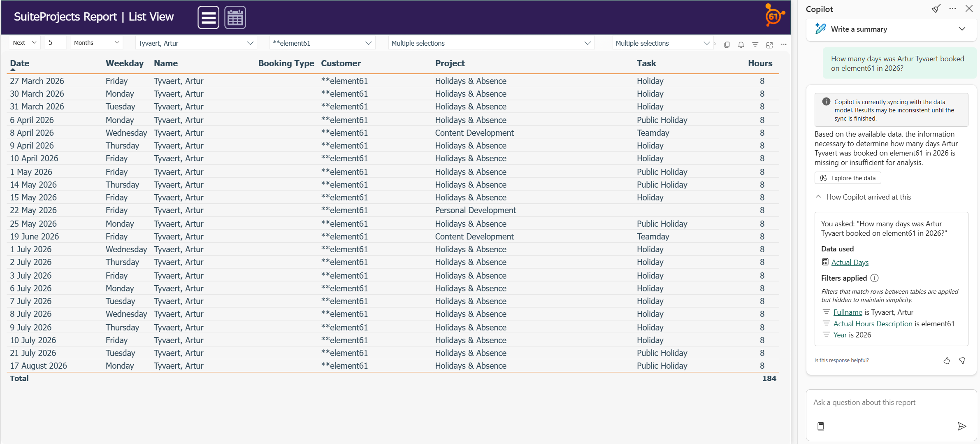
Task: Sort table by Hours column header
Action: 759,63
